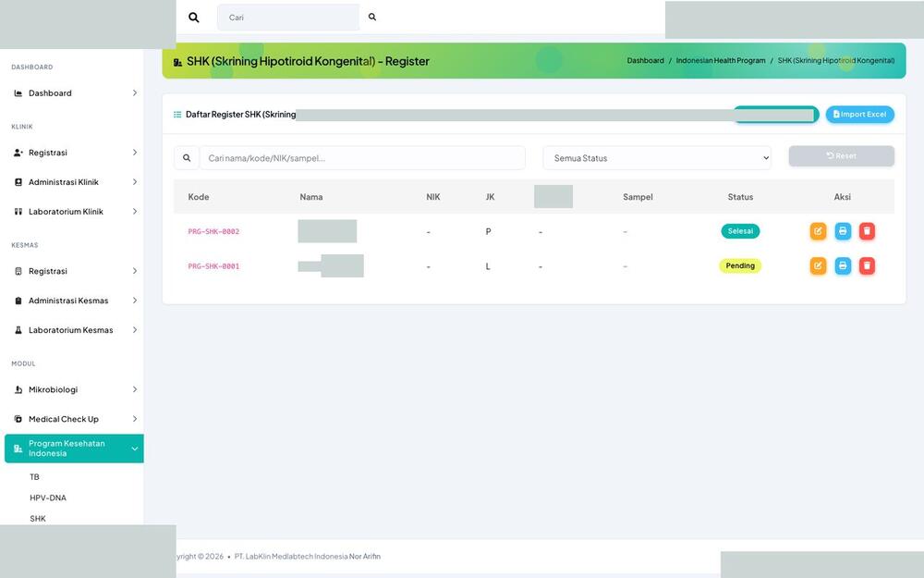This screenshot has width=924, height=578.
Task: Collapse Program Kesehatan Indonesia chevron
Action: pyautogui.click(x=134, y=449)
